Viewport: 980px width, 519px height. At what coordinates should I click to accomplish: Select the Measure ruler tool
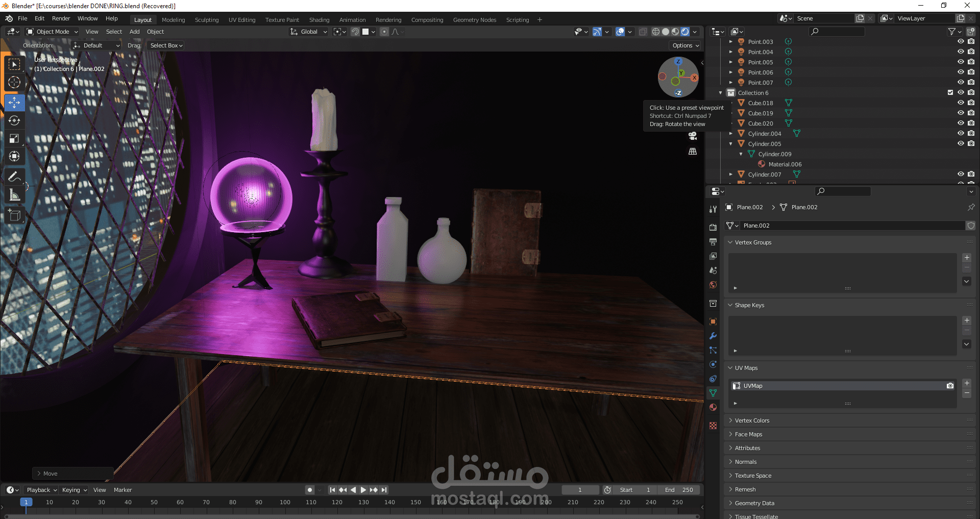[x=14, y=195]
